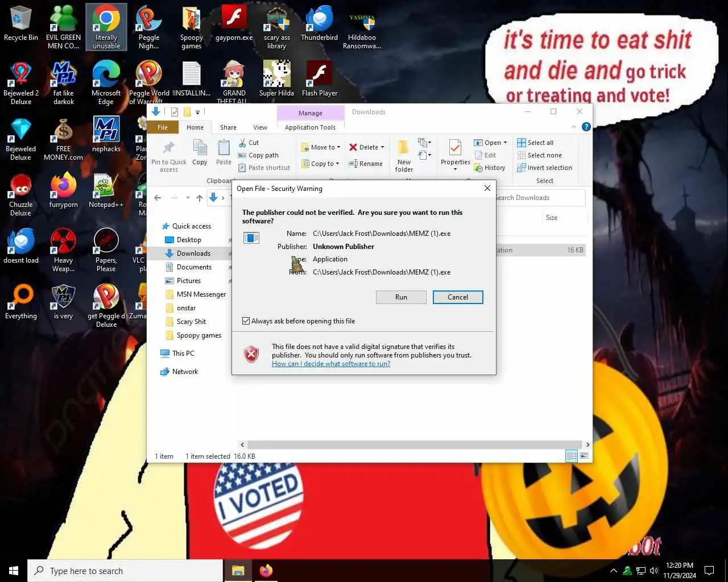Open the nephacks desktop shortcut
The height and width of the screenshot is (582, 728).
(x=106, y=135)
